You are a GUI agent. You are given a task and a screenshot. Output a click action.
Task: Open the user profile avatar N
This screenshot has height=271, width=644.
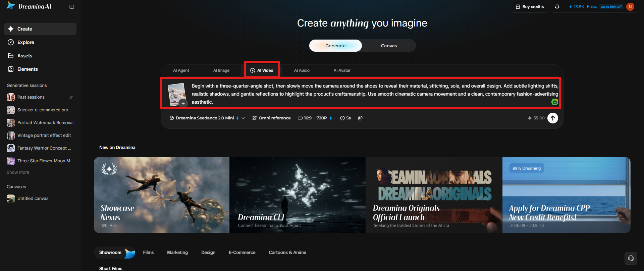click(x=630, y=7)
